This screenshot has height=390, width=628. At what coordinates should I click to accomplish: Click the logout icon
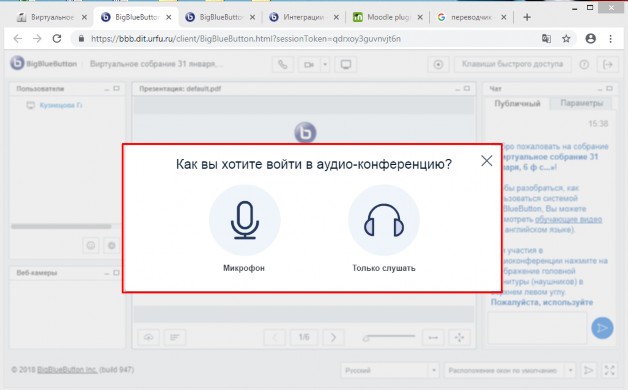(x=608, y=64)
